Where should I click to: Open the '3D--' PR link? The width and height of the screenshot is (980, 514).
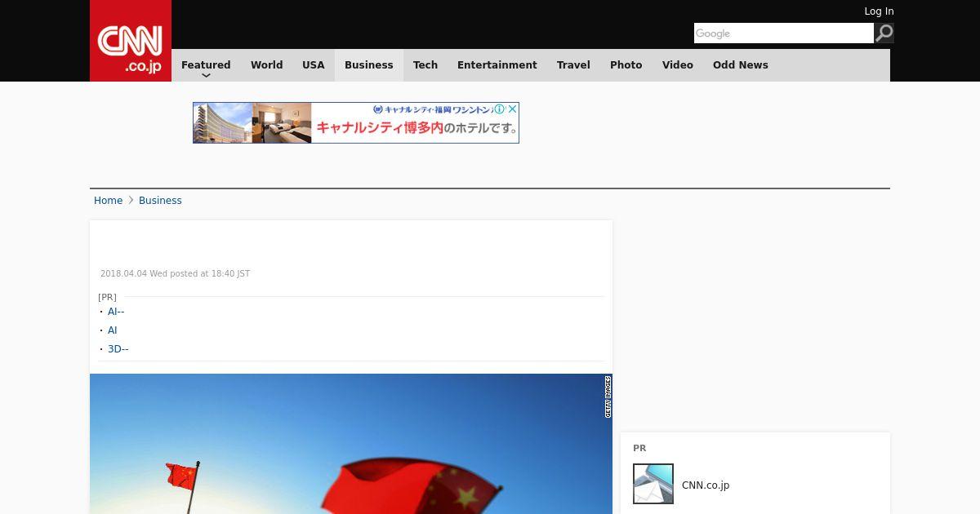118,349
